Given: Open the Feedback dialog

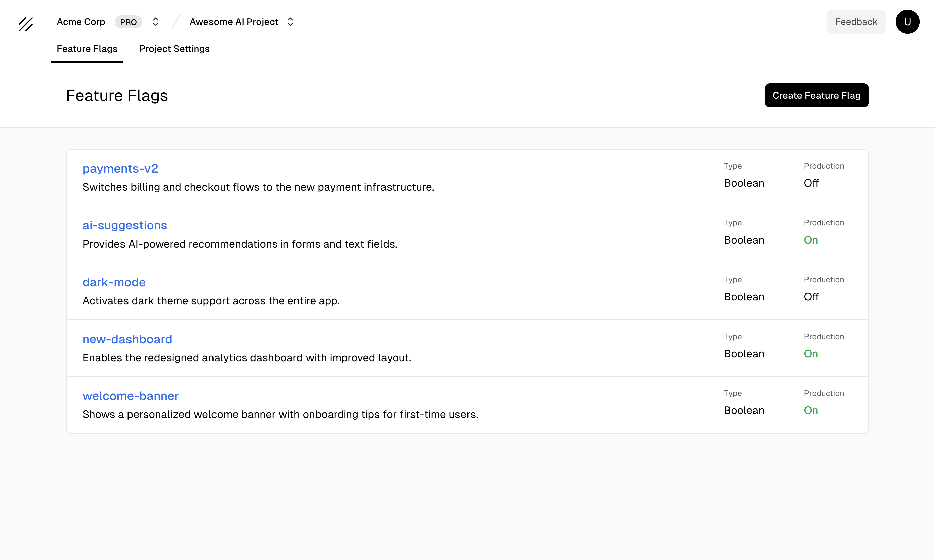Looking at the screenshot, I should [x=856, y=21].
